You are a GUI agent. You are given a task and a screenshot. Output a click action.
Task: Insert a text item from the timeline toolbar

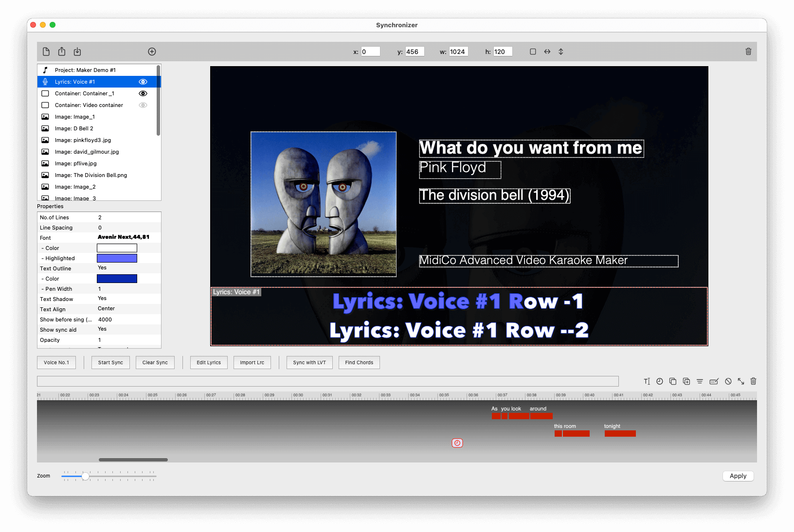647,381
